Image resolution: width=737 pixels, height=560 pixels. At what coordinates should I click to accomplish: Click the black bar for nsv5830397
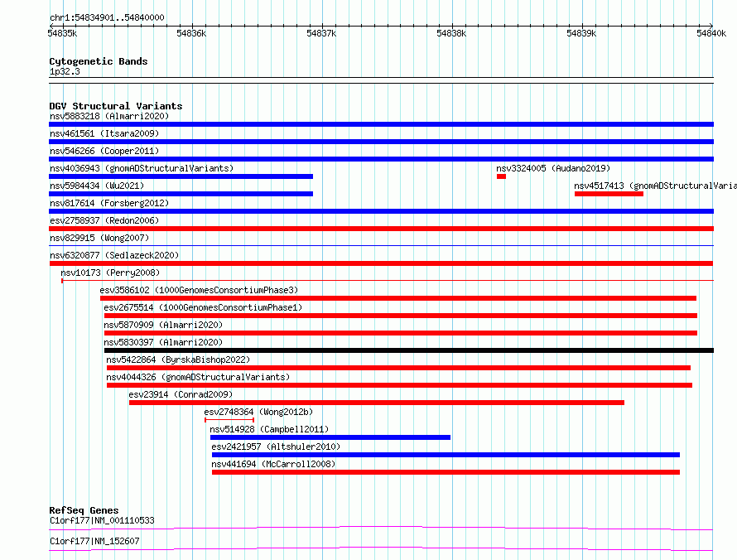(409, 350)
